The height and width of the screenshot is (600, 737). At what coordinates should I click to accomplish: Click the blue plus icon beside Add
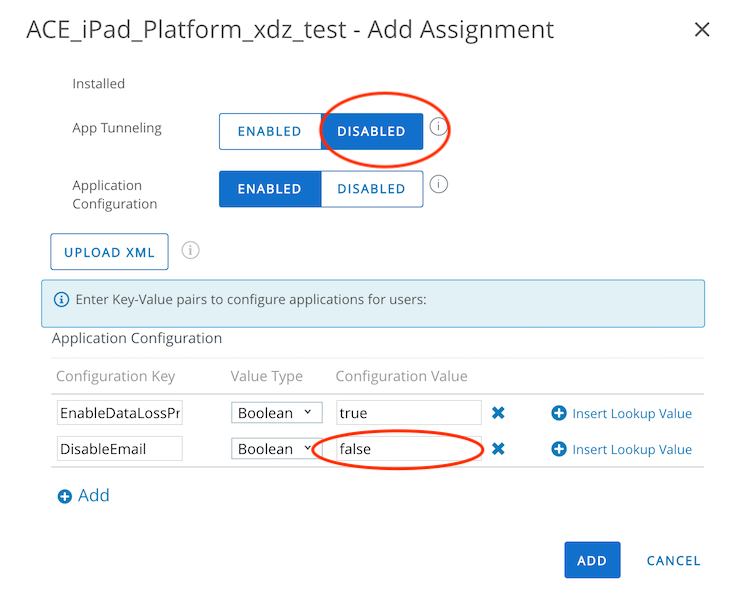pos(65,496)
